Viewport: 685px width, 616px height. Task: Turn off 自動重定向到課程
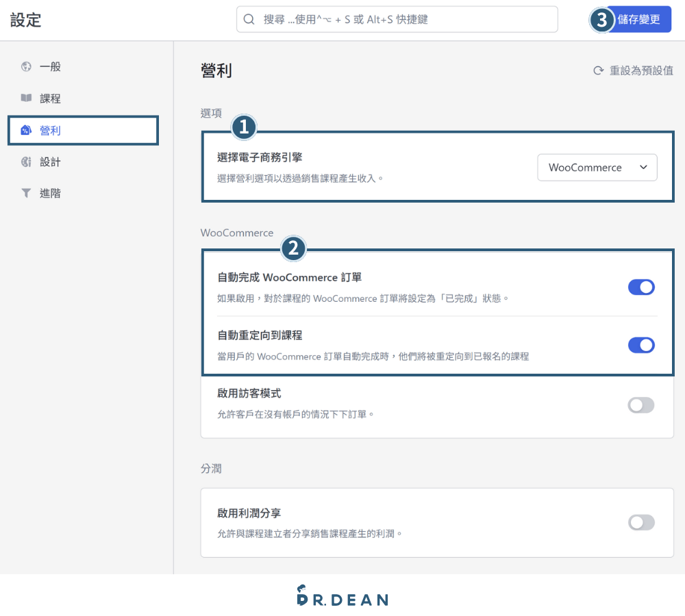tap(641, 345)
